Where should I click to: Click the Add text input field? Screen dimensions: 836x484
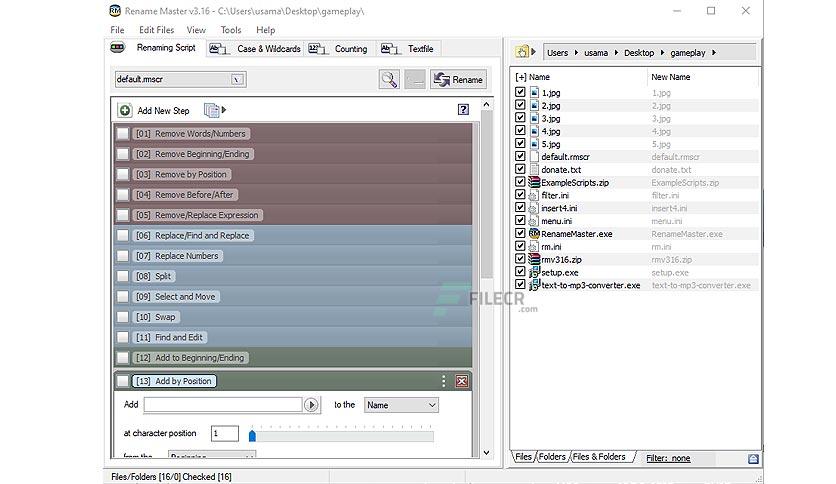223,405
